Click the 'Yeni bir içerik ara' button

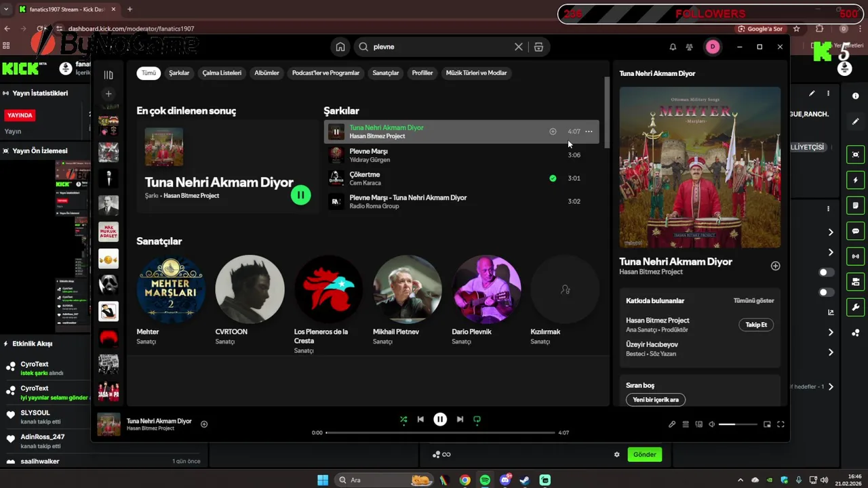(655, 400)
